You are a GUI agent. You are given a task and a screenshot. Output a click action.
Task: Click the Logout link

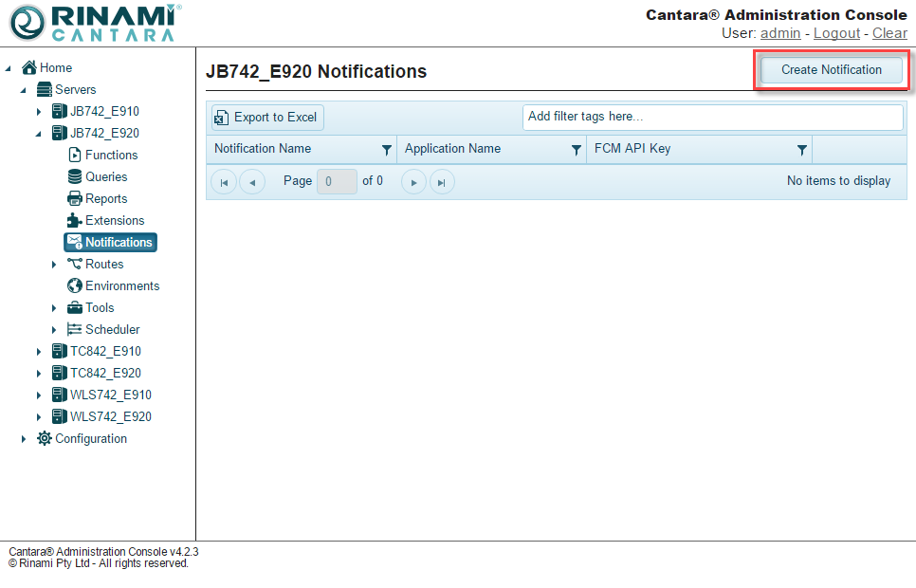pos(836,33)
